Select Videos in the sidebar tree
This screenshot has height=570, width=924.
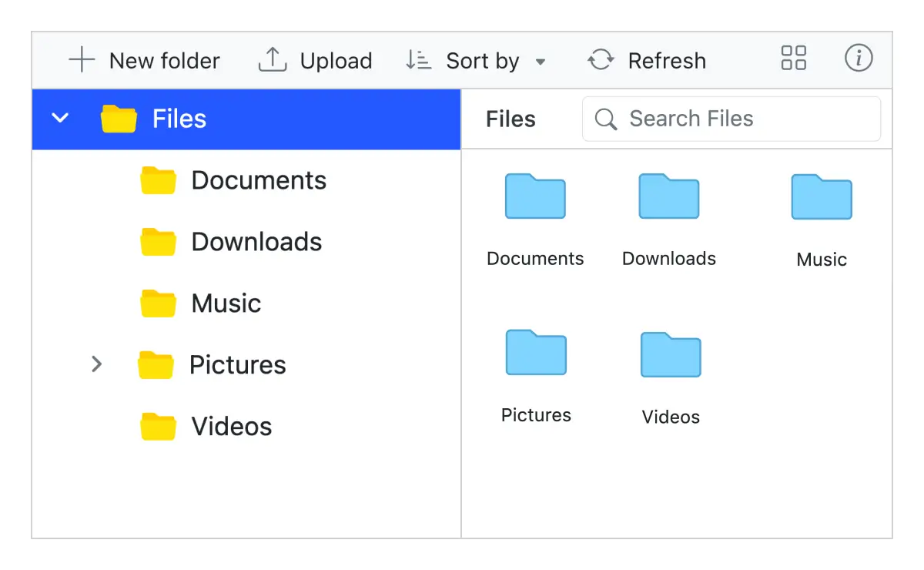(230, 426)
